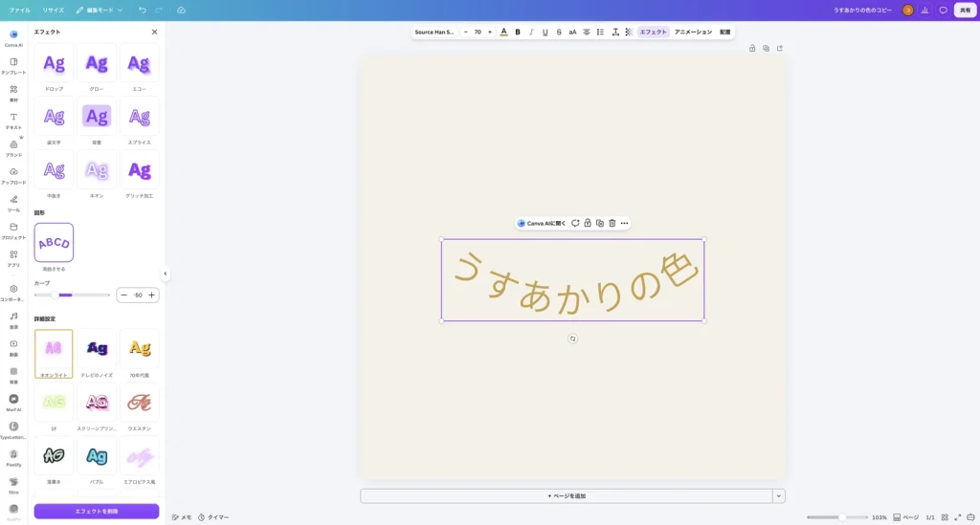Decrease curve value with minus button
This screenshot has width=980, height=525.
[x=123, y=295]
